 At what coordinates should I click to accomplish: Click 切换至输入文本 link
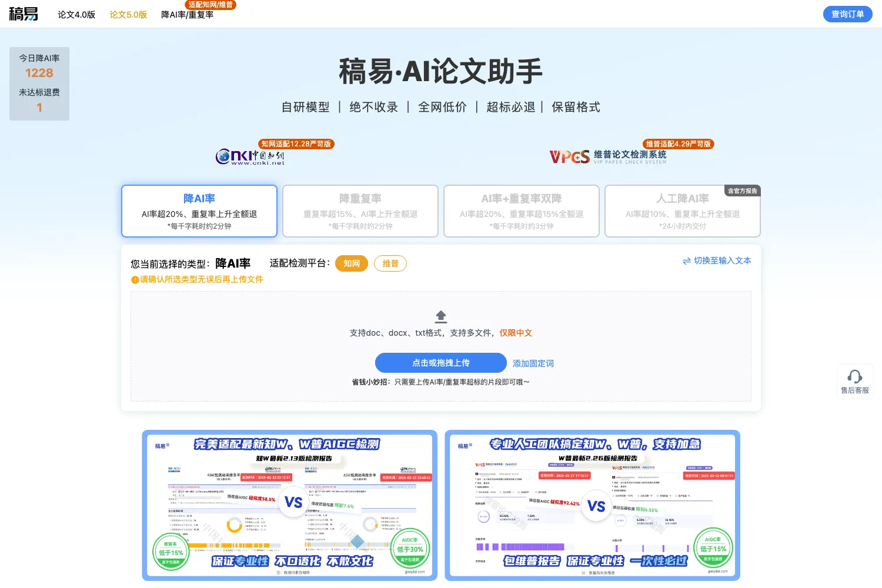click(722, 260)
